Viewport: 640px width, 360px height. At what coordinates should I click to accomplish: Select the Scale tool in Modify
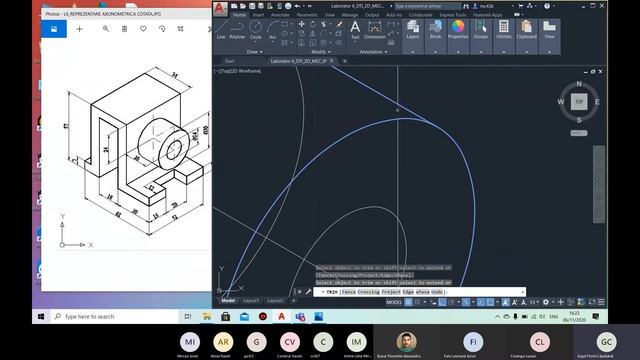313,42
